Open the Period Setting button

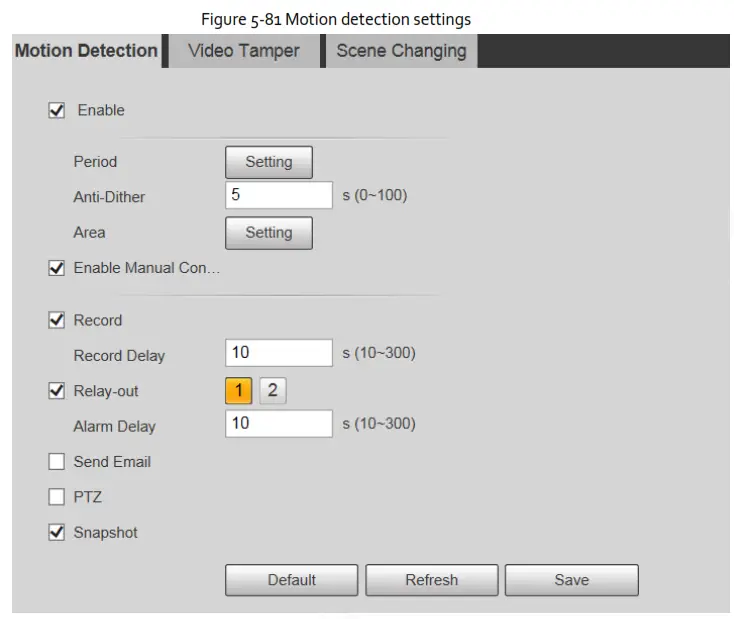coord(269,162)
